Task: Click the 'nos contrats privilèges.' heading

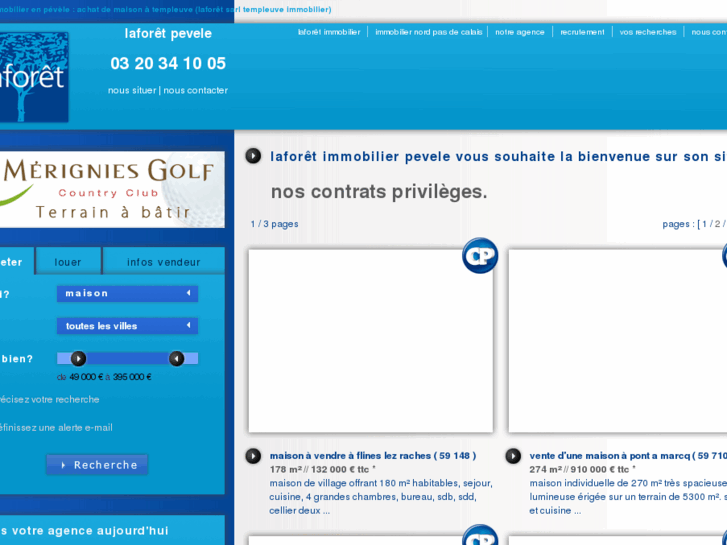Action: click(x=379, y=192)
